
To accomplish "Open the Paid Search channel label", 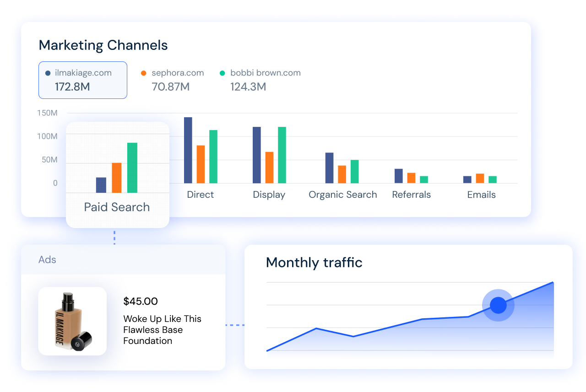I will (117, 207).
